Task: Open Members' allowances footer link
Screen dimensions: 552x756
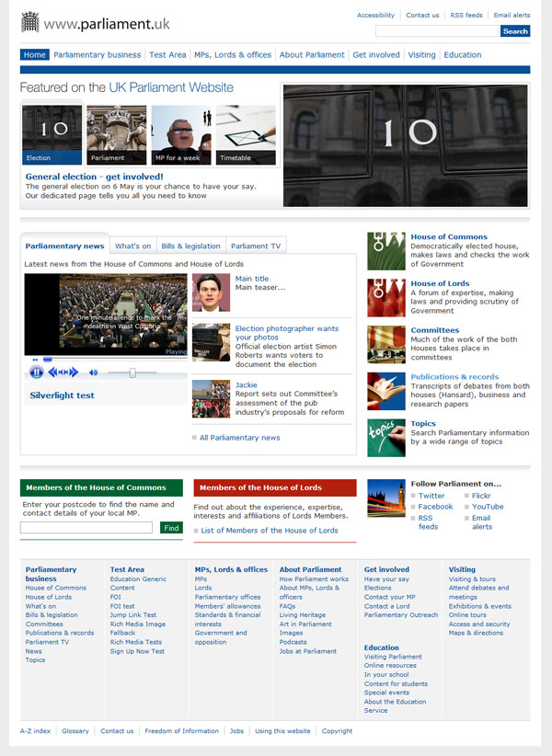Action: click(227, 606)
